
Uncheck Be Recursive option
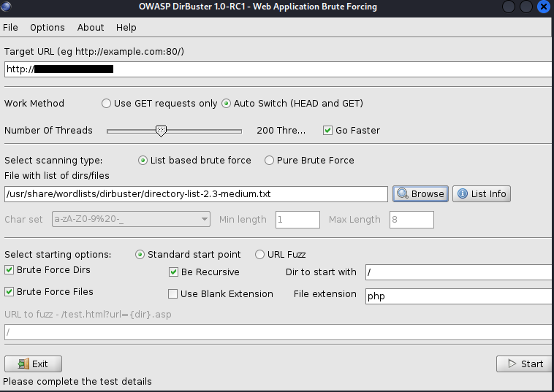[x=174, y=272]
